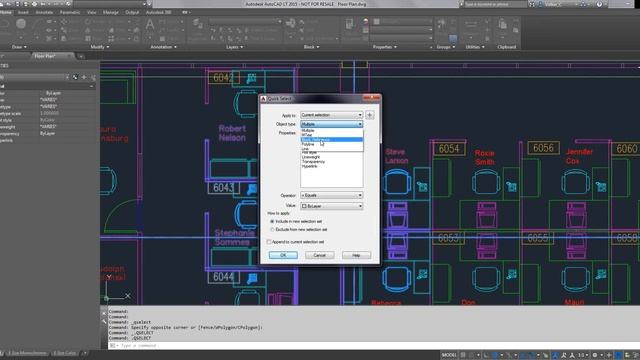Click the ByLayer color swatch in Value field

click(x=304, y=206)
